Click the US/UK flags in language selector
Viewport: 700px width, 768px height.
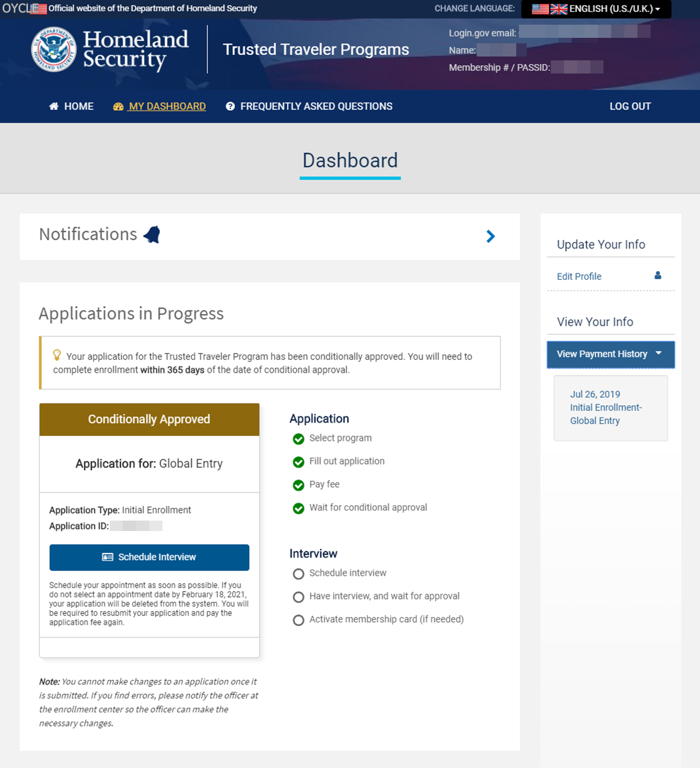pos(550,9)
